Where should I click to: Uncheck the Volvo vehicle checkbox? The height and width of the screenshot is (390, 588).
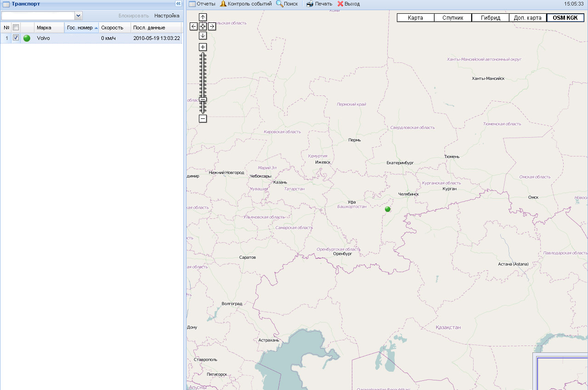[x=16, y=38]
